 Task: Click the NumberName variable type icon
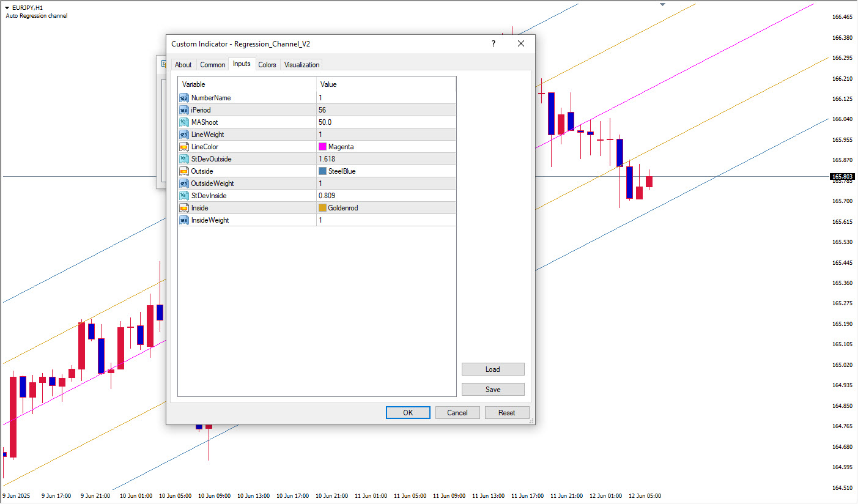click(184, 98)
